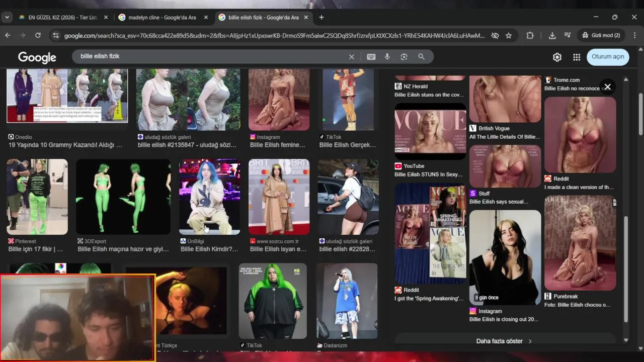This screenshot has height=362, width=644.
Task: Click the Oturum açın sign-in button
Action: coord(608,56)
